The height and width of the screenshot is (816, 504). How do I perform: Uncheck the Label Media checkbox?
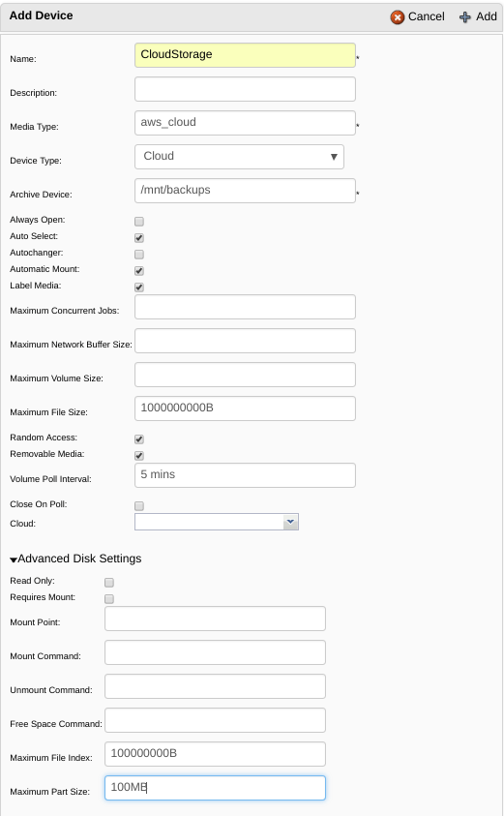pos(139,287)
